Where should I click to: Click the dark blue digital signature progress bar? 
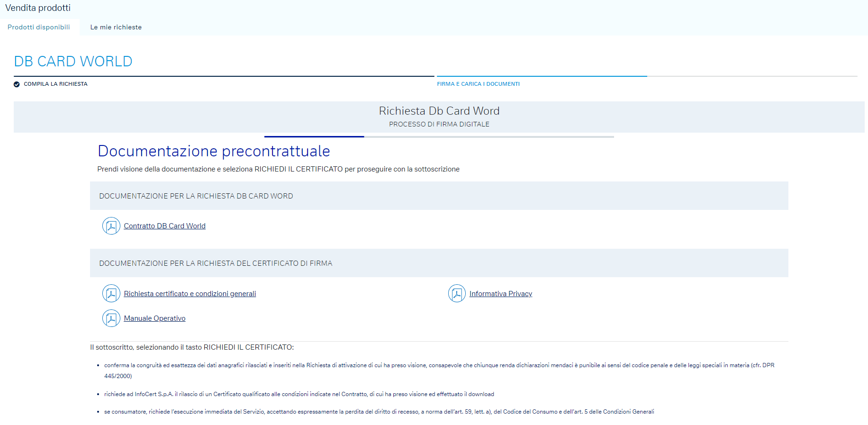[x=314, y=136]
